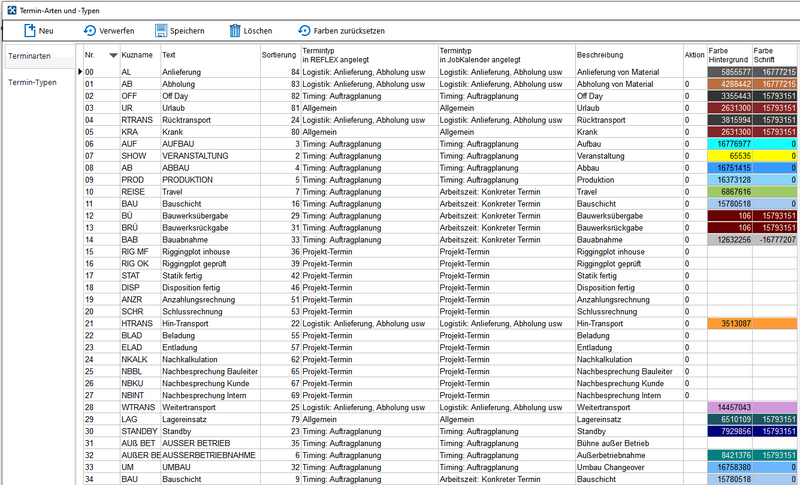Viewport: 800px width, 485px height.
Task: Pick background color 4288442 for Abholung
Action: click(x=730, y=84)
